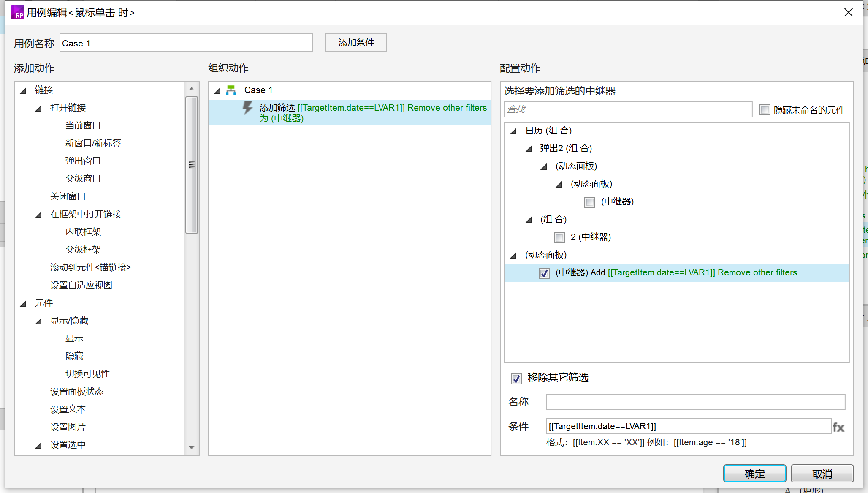Check the 2 (中继器) checkbox

coord(559,237)
